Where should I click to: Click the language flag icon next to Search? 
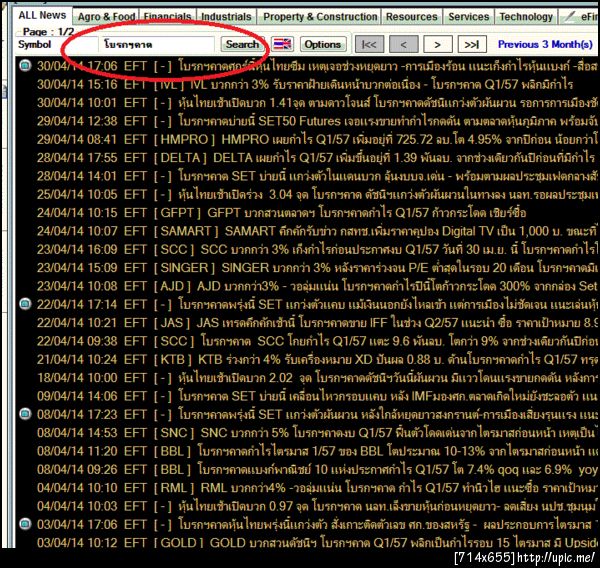tap(282, 44)
